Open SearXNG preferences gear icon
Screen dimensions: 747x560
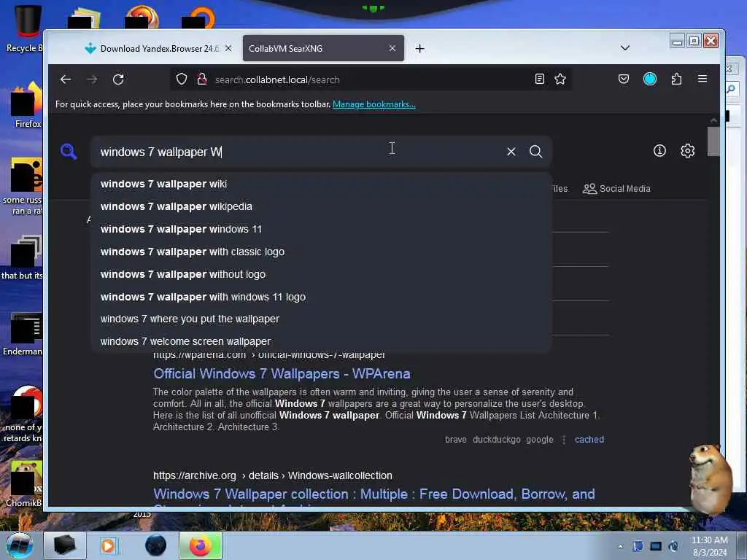[687, 151]
